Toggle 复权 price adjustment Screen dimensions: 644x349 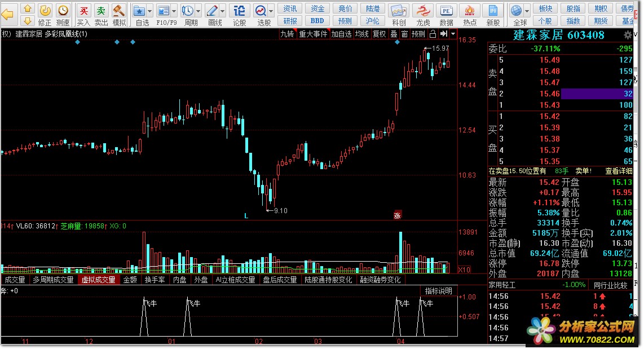(x=380, y=34)
